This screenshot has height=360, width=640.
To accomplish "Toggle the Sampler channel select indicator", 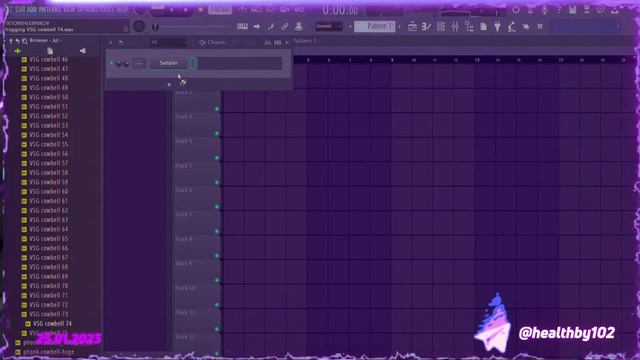I will [x=193, y=63].
